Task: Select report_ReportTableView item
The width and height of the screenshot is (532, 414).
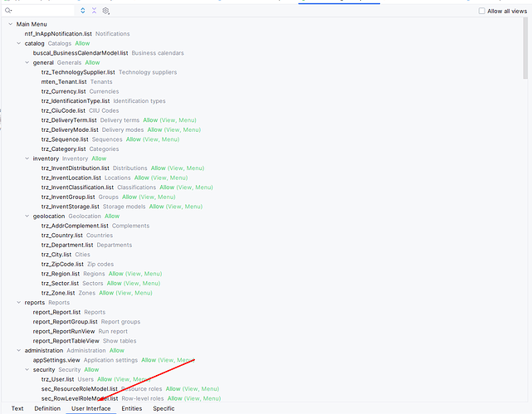Action: (66, 341)
